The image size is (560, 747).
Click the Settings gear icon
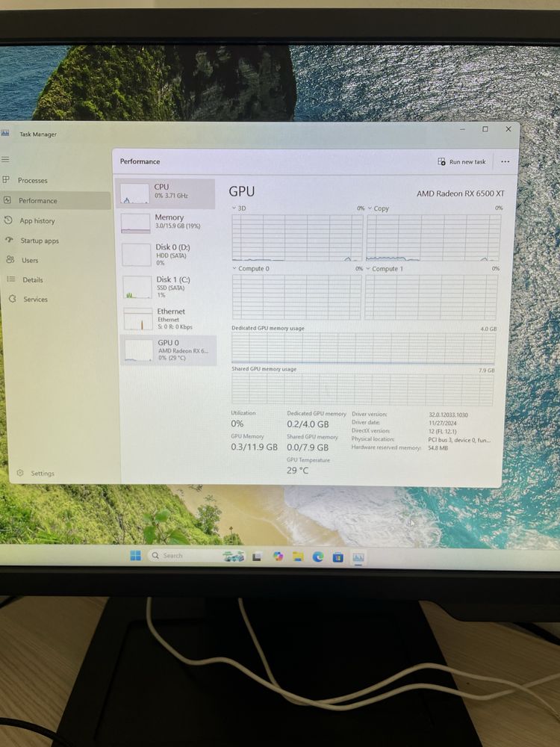[x=20, y=473]
